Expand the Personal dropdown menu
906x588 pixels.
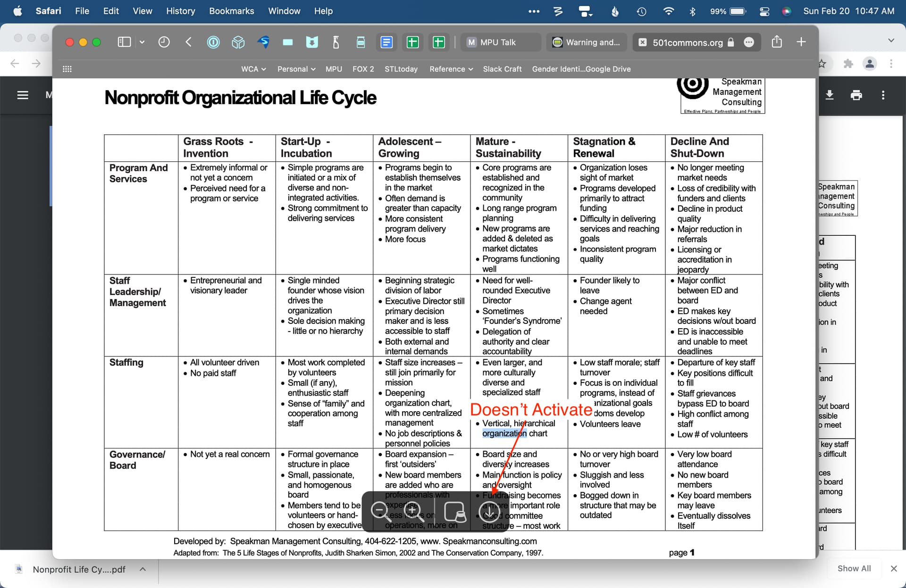[296, 69]
